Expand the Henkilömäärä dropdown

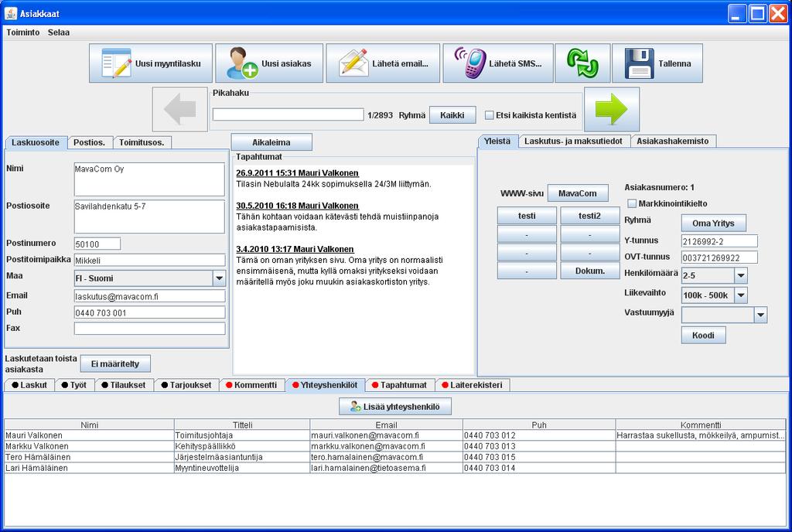(x=740, y=275)
